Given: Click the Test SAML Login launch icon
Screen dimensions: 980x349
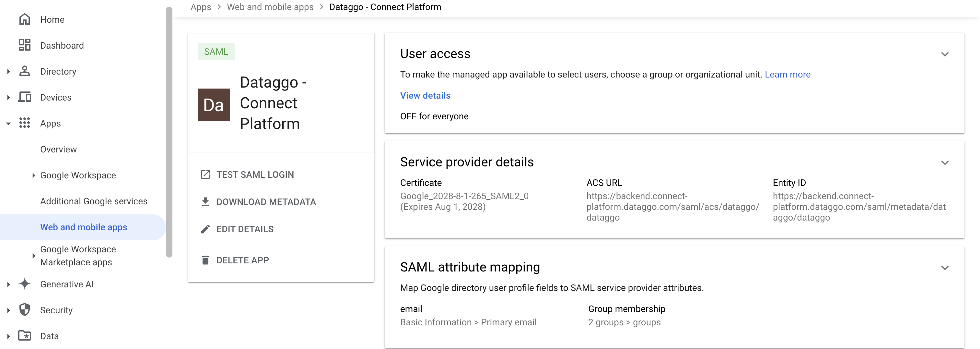Looking at the screenshot, I should pos(206,174).
